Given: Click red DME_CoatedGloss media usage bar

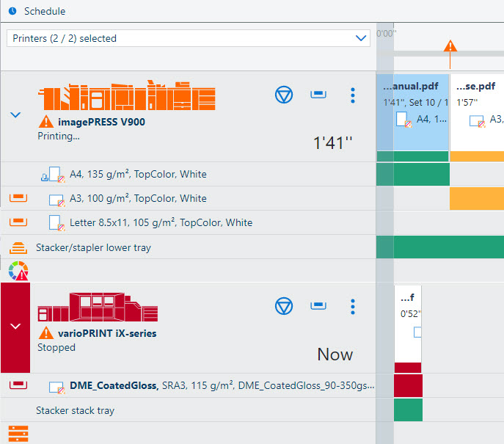Looking at the screenshot, I should click(408, 385).
